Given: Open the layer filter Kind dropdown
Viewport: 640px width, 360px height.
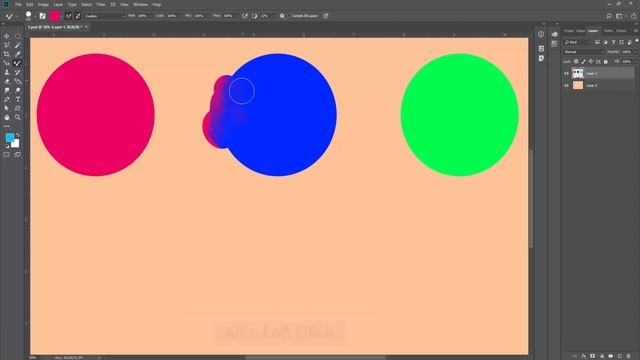Looking at the screenshot, I should click(x=577, y=42).
